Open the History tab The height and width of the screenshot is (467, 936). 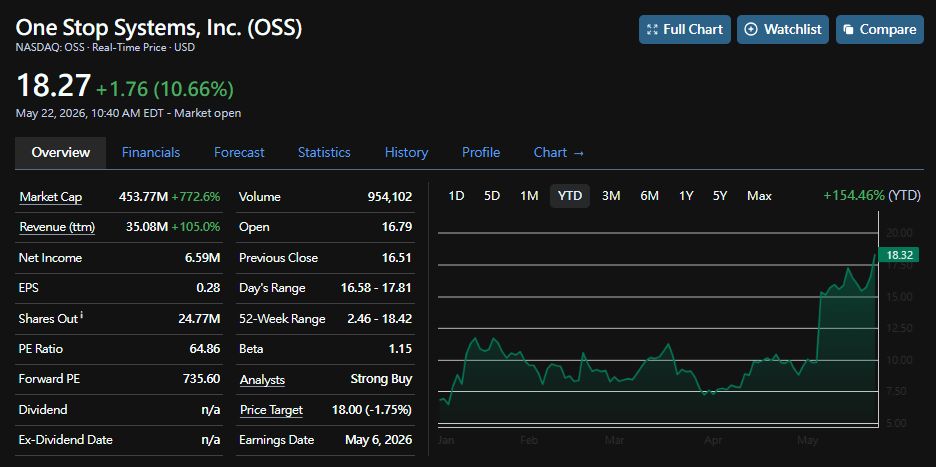[406, 153]
